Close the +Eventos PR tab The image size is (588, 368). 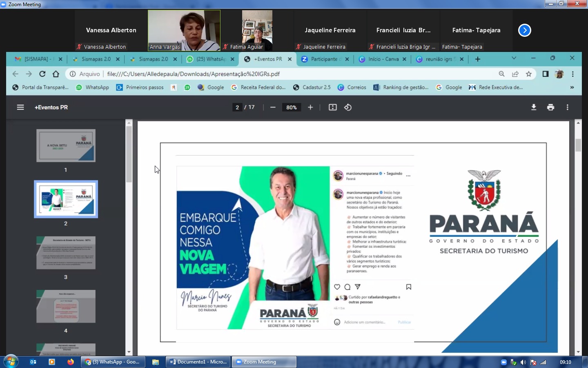point(290,59)
